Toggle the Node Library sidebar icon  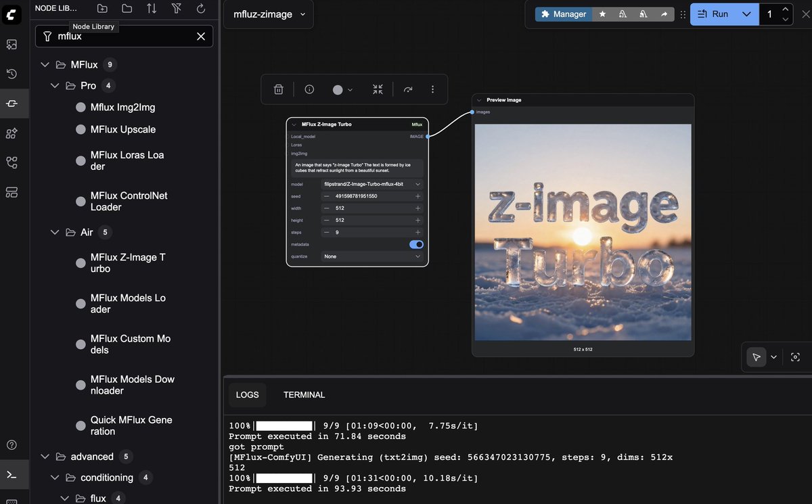pyautogui.click(x=12, y=104)
